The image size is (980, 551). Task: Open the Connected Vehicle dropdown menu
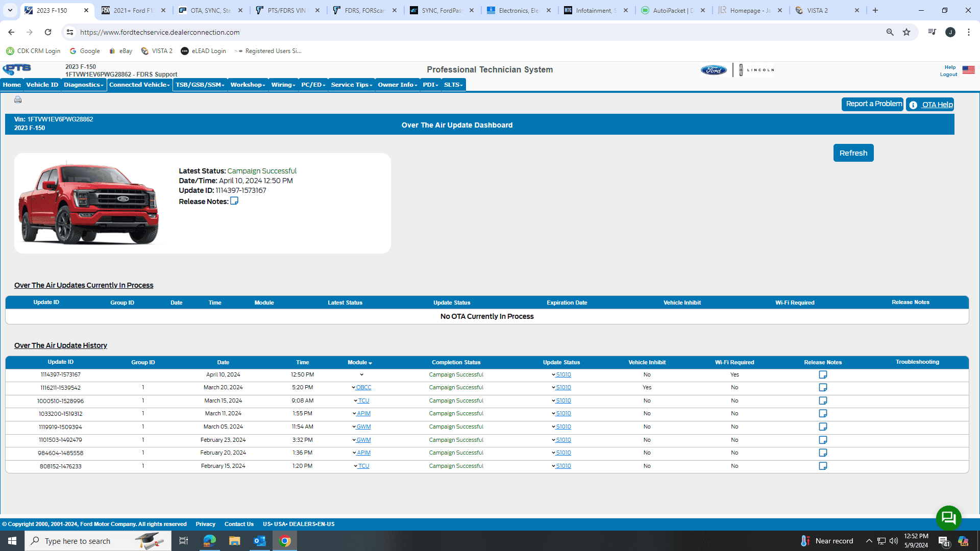tap(139, 85)
